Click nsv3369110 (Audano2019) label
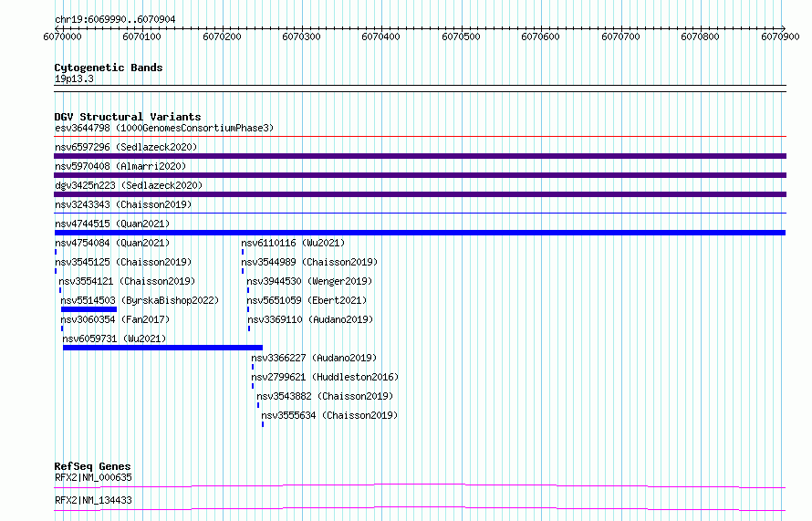Image resolution: width=812 pixels, height=521 pixels. [x=310, y=319]
